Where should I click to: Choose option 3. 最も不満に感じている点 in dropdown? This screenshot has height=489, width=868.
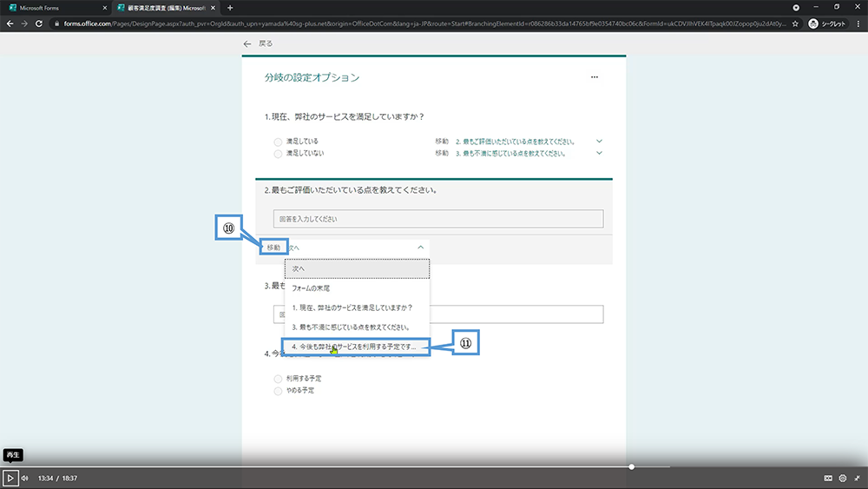(x=357, y=327)
